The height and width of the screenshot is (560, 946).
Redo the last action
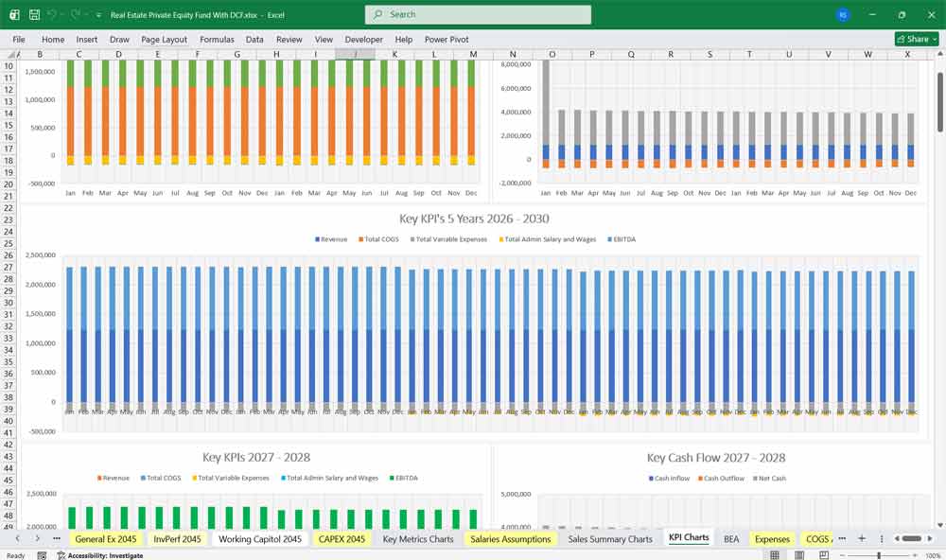[x=73, y=14]
